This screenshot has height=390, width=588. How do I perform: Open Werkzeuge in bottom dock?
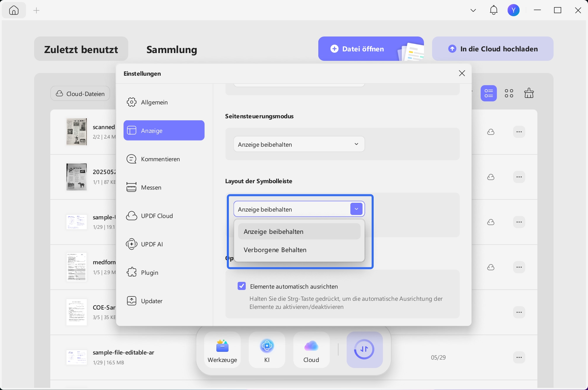coord(222,350)
